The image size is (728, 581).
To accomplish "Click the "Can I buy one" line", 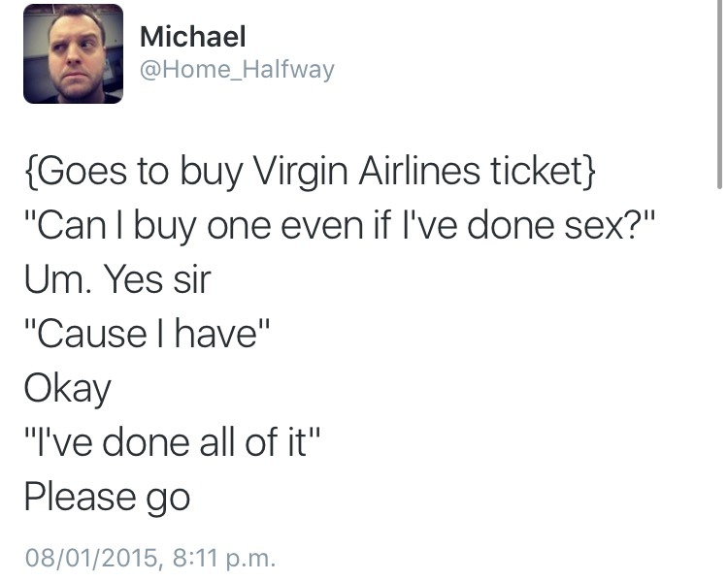I will pos(340,226).
